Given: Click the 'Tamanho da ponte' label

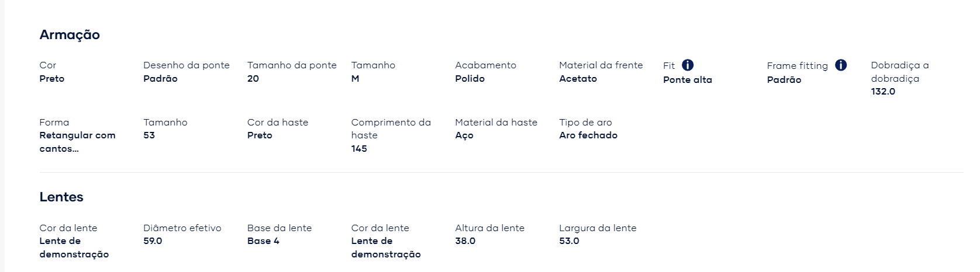Looking at the screenshot, I should [x=292, y=65].
